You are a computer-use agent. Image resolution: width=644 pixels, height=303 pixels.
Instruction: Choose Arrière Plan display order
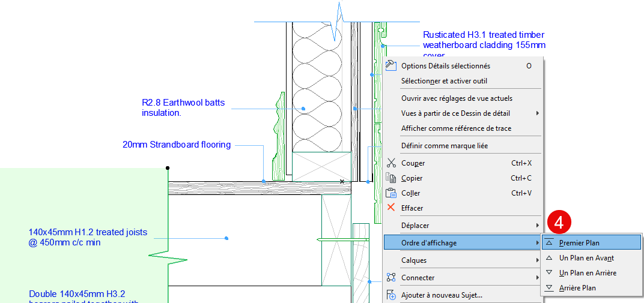click(591, 288)
